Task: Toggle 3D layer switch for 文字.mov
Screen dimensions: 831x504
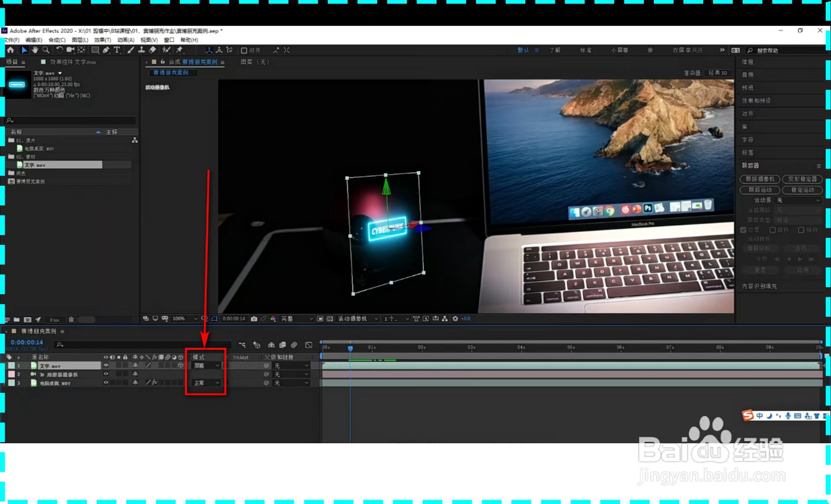Action: (181, 365)
